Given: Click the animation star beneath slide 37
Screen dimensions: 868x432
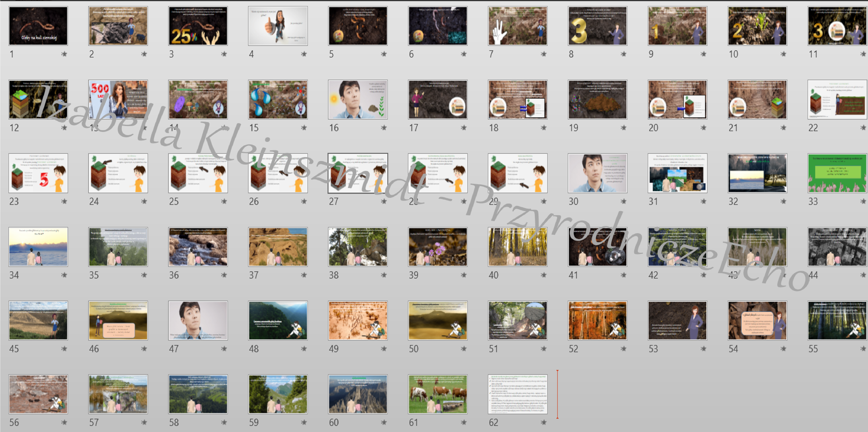Looking at the screenshot, I should coord(304,275).
